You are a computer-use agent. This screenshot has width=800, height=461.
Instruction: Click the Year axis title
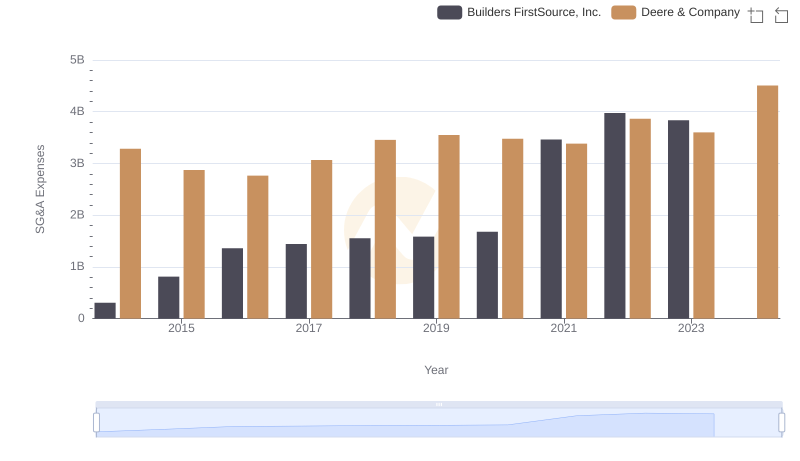(436, 370)
